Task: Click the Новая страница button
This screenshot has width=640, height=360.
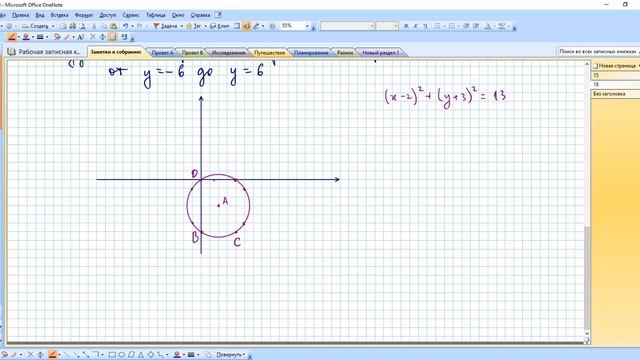Action: [616, 65]
